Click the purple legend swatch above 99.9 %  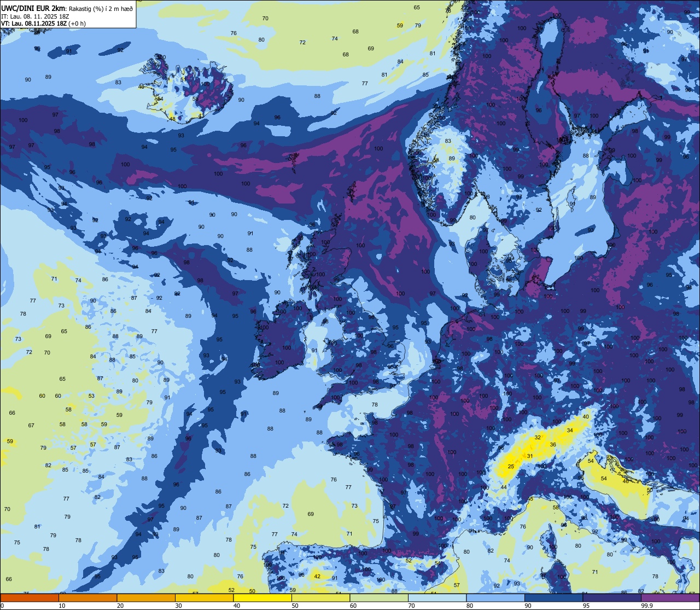click(x=670, y=597)
